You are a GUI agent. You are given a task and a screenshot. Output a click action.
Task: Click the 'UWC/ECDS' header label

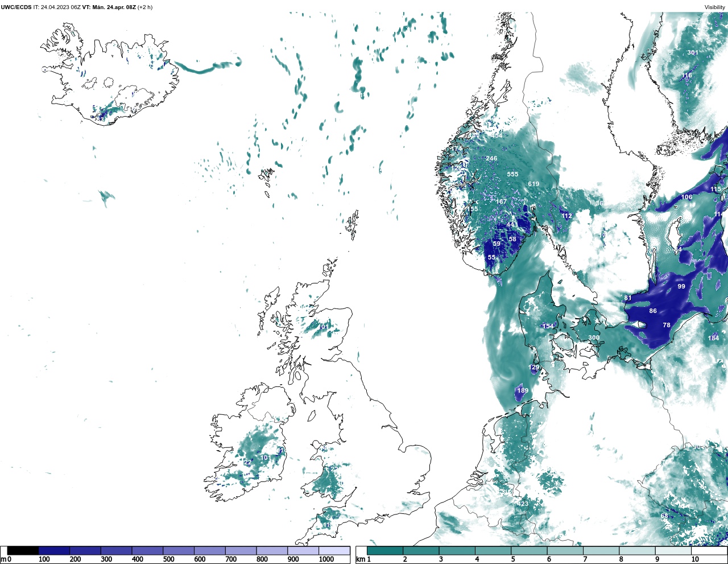point(15,7)
